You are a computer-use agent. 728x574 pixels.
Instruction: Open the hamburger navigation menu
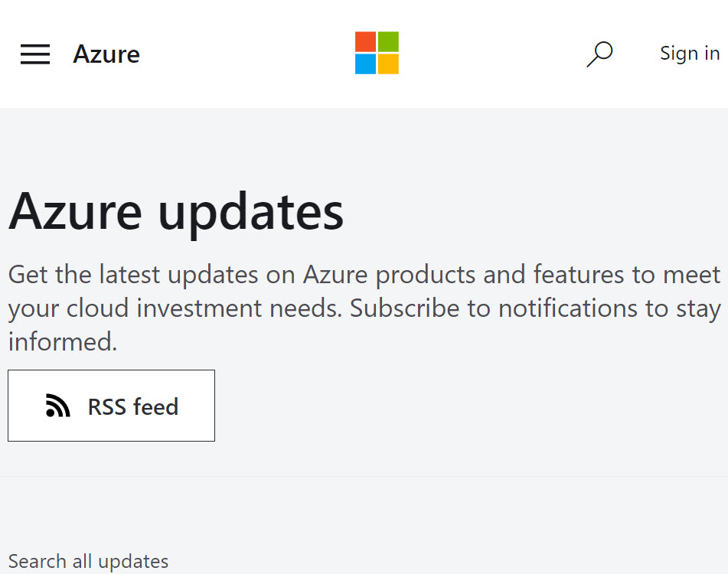35,54
